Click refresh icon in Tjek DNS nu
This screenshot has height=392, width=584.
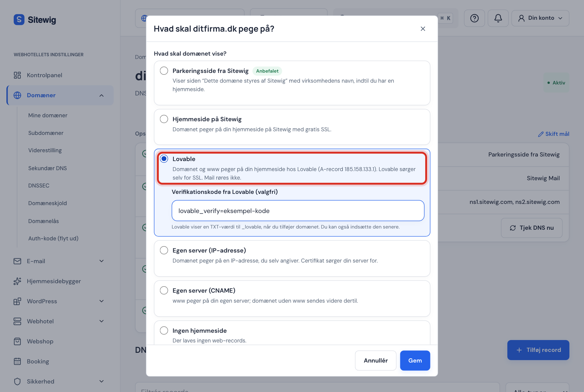(x=513, y=228)
